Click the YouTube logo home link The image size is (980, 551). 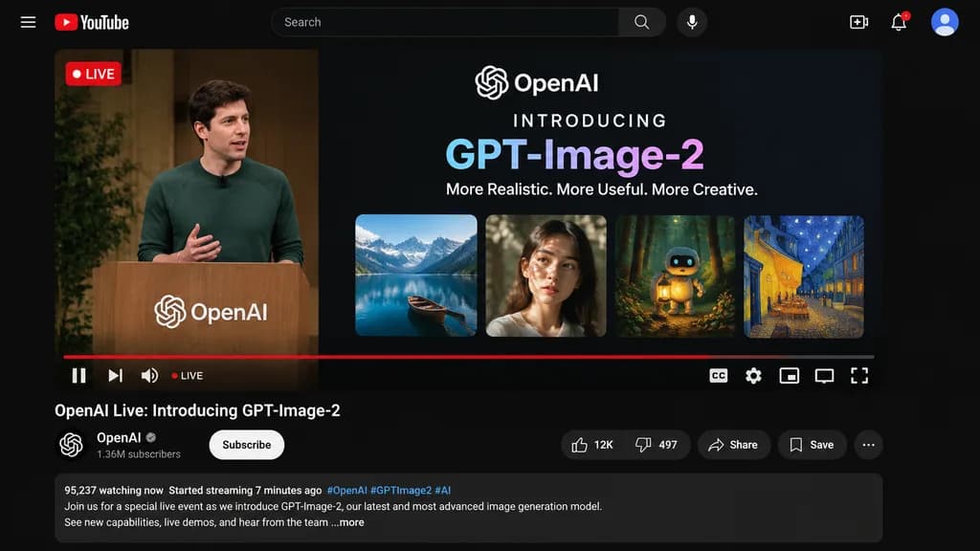click(x=92, y=23)
